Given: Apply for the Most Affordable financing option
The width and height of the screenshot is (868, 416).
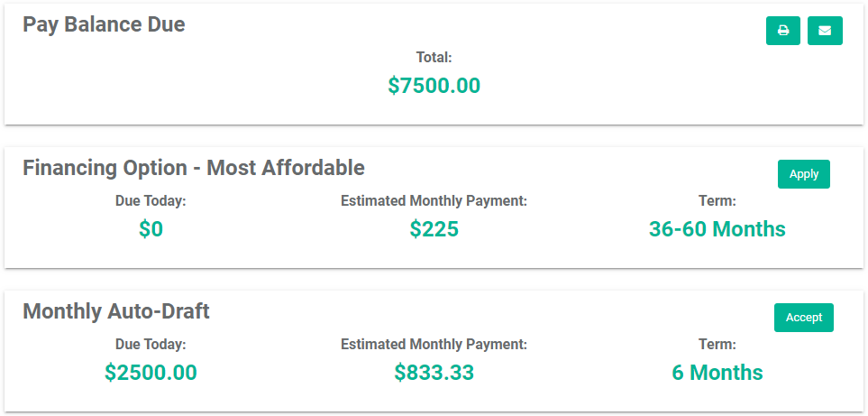Looking at the screenshot, I should 804,174.
